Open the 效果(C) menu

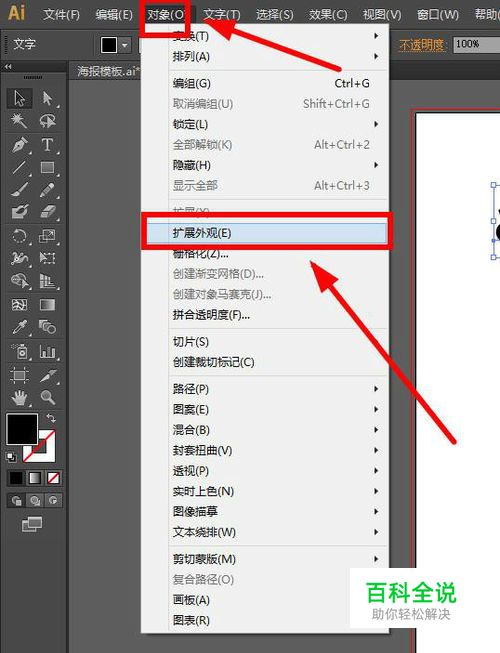(328, 15)
